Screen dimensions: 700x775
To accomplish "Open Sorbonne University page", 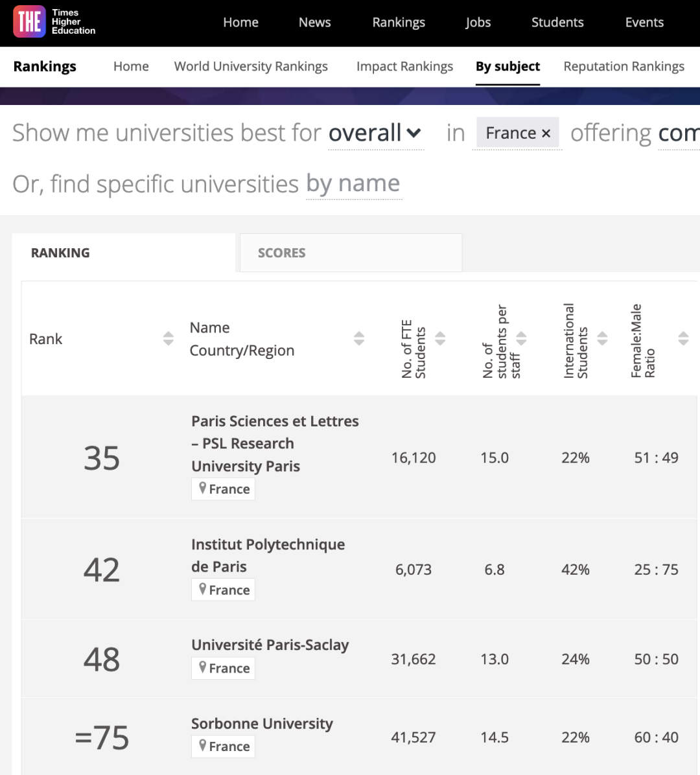I will coord(262,723).
